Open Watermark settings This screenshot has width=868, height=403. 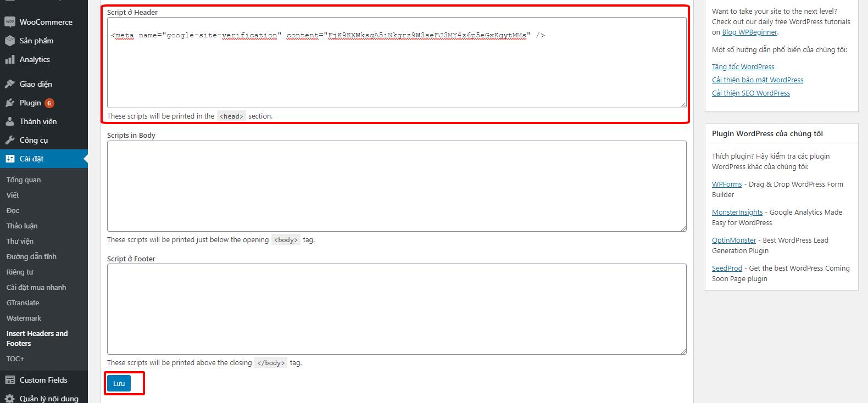coord(24,318)
